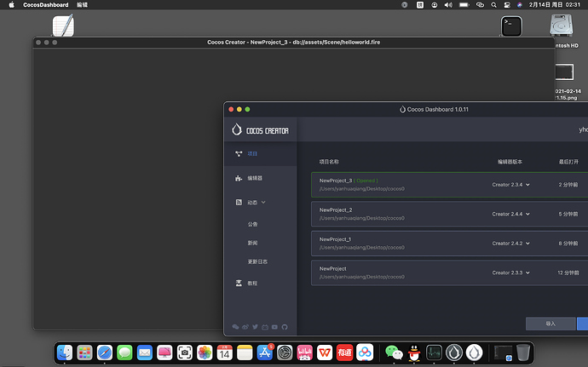Open the 项目 projects icon in sidebar
The height and width of the screenshot is (367, 588).
(x=239, y=154)
